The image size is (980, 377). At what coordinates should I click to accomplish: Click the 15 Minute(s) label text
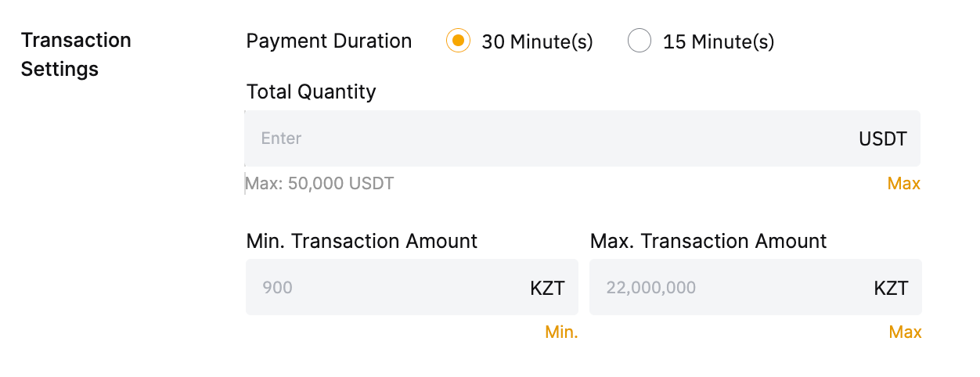click(718, 41)
